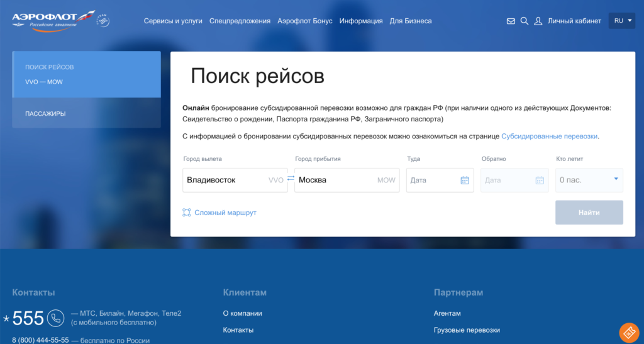Click the SkyTeam alliance emblem
The width and height of the screenshot is (644, 344).
[x=103, y=21]
